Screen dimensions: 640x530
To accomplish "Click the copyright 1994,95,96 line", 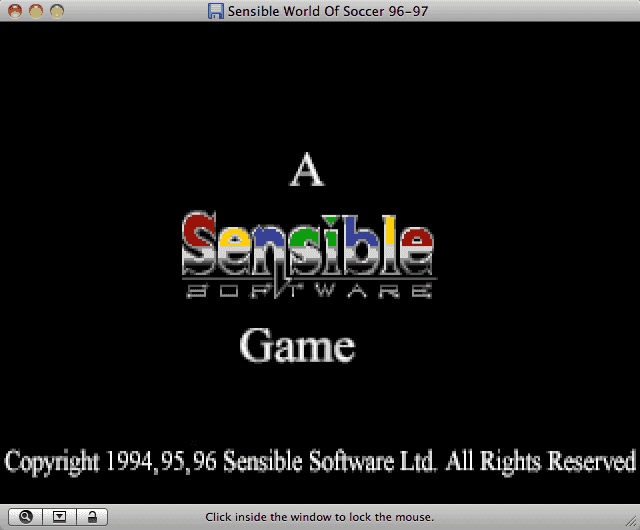I will coord(320,461).
